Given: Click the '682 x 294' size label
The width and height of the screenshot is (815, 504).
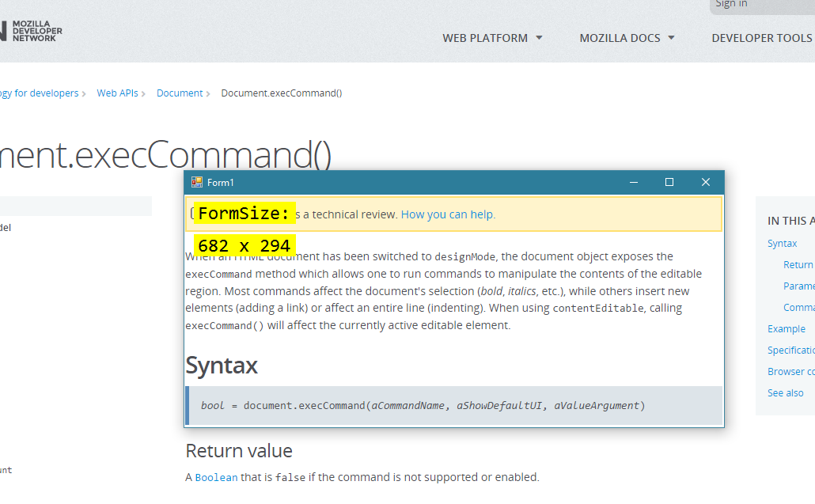Looking at the screenshot, I should (x=244, y=246).
